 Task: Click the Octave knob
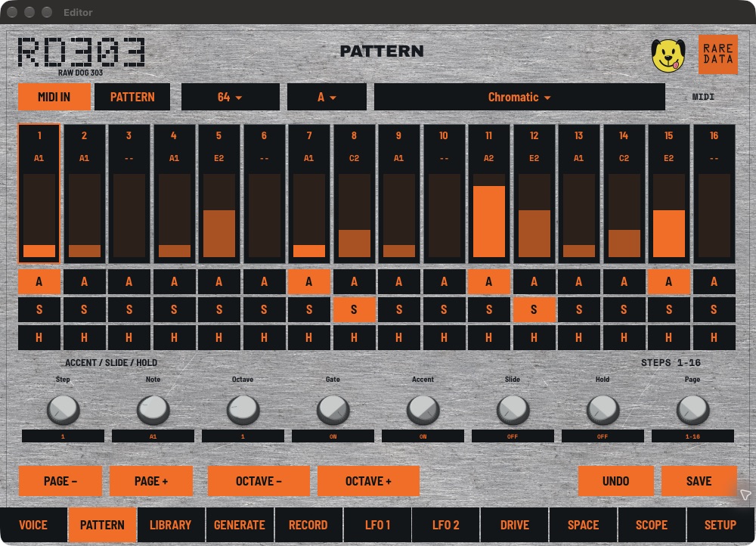(x=243, y=410)
